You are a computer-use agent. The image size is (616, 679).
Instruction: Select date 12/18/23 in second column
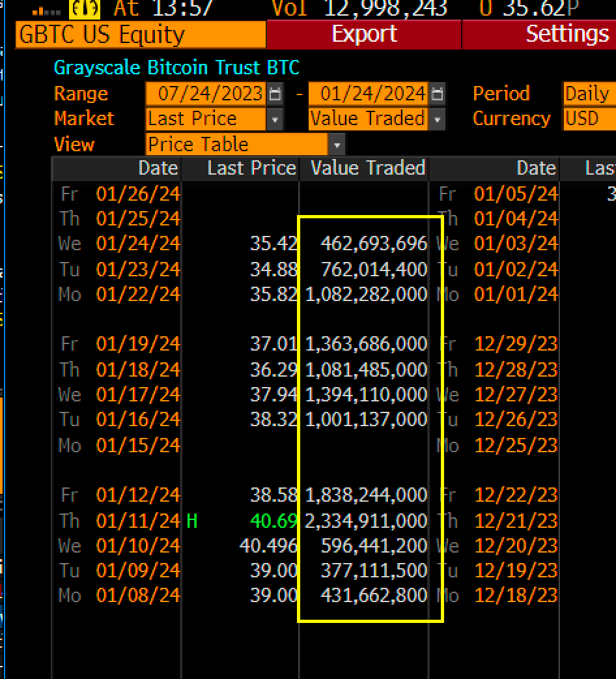pos(516,595)
